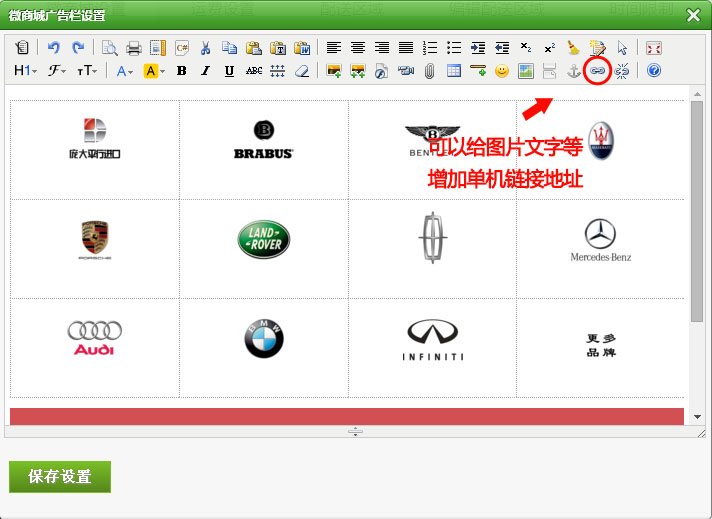Open the yellow text highlight color picker
The image size is (712, 519).
(x=153, y=71)
